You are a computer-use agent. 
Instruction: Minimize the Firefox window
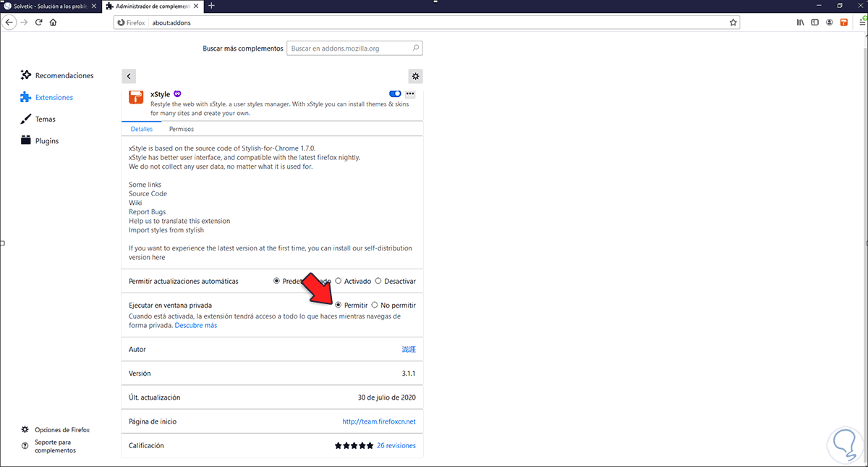[x=820, y=6]
